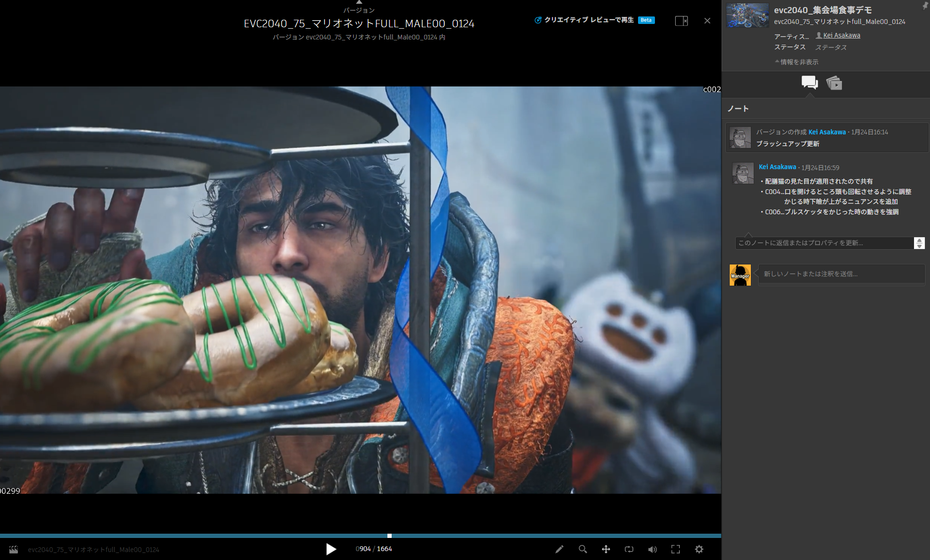Image resolution: width=930 pixels, height=560 pixels.
Task: Toggle the side panel layout icon
Action: coord(681,21)
